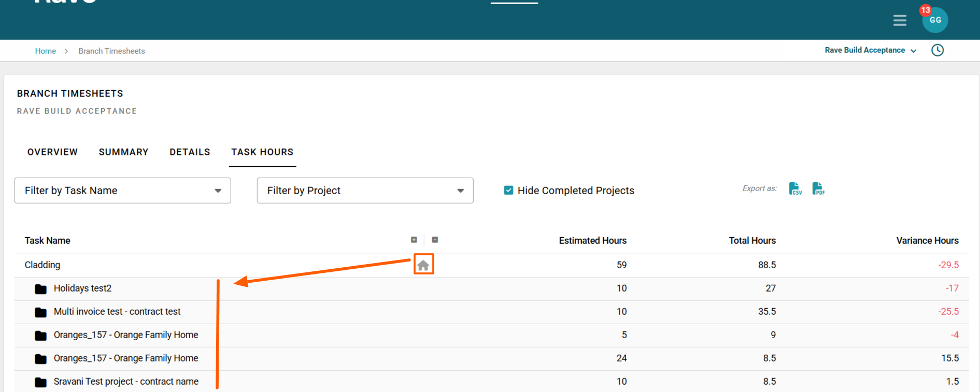This screenshot has height=392, width=980.
Task: Expand the Rave Build Acceptance branch selector
Action: click(x=871, y=50)
